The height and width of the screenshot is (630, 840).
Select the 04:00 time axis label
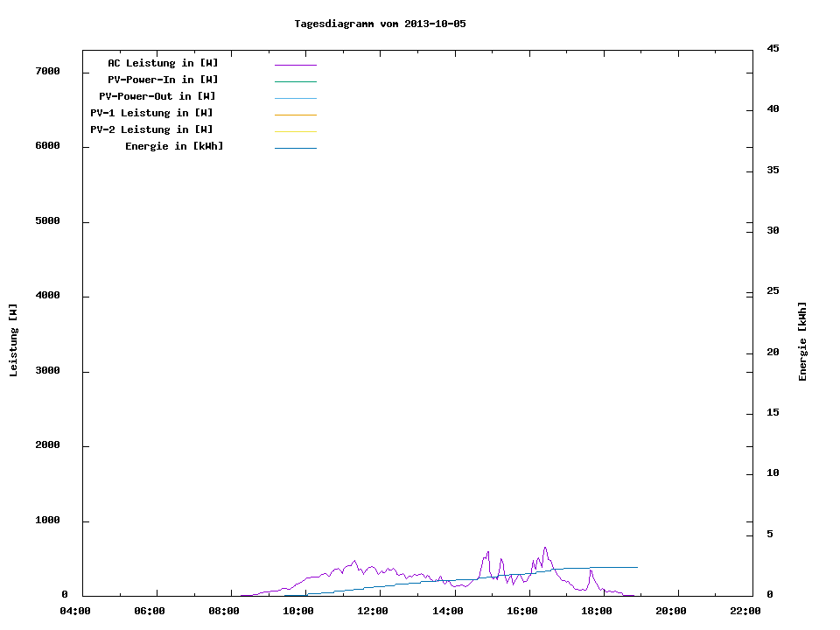pos(76,611)
